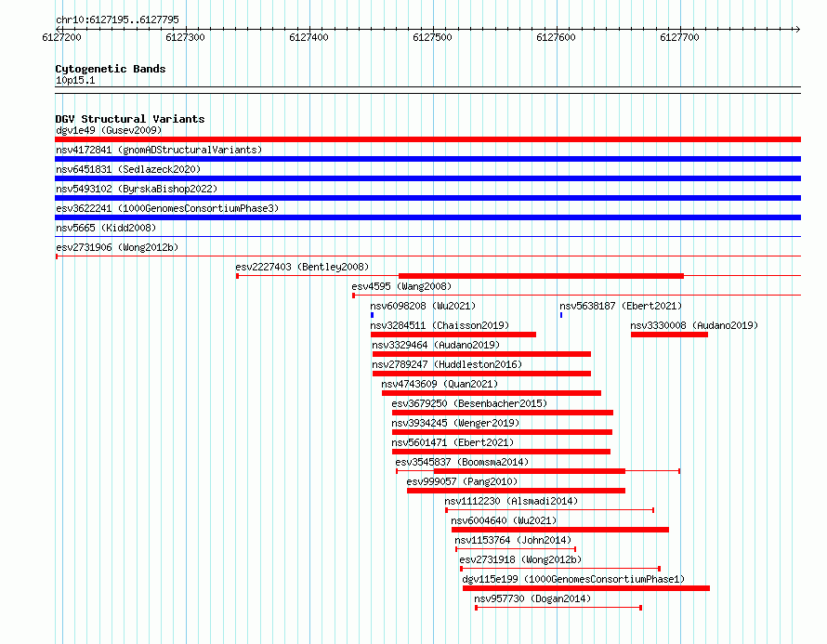Select nsv3329464 (Audano2019) variant label

click(436, 345)
